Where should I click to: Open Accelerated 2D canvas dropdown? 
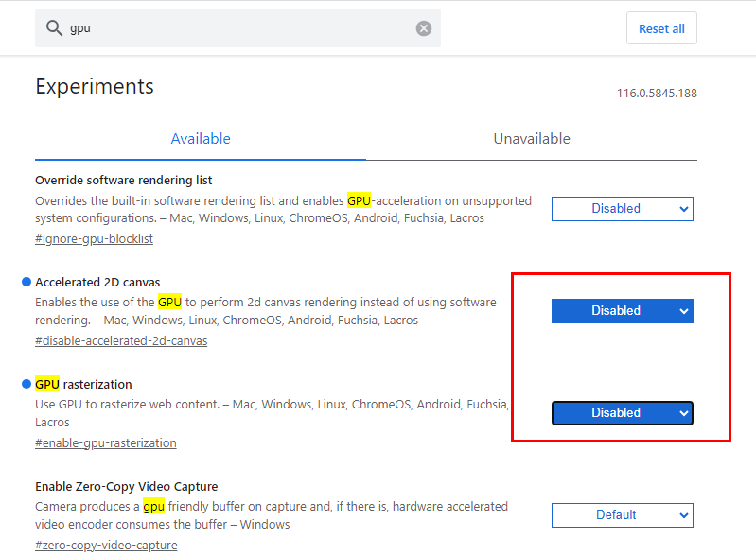tap(622, 311)
